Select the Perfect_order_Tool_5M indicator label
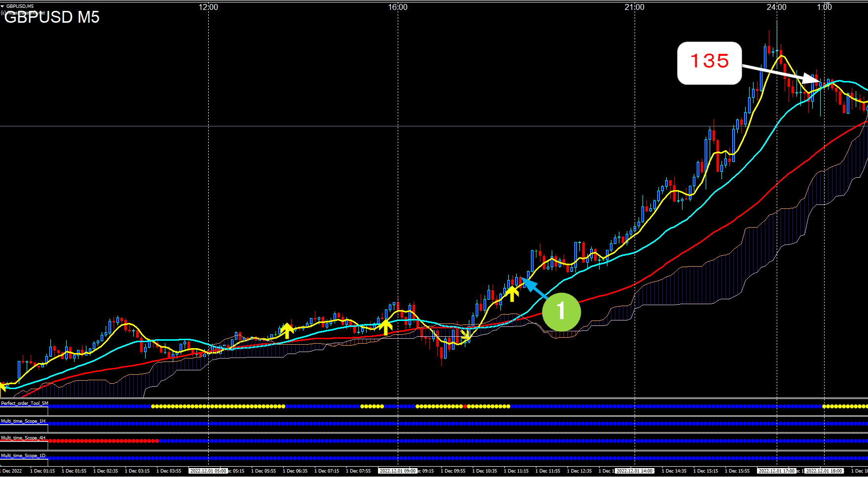This screenshot has width=868, height=477. coord(25,403)
